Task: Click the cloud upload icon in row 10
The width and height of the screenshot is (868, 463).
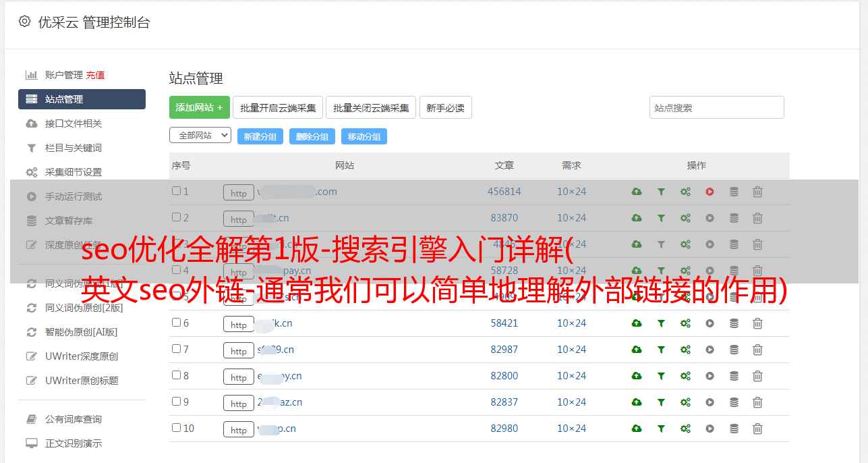Action: point(637,429)
